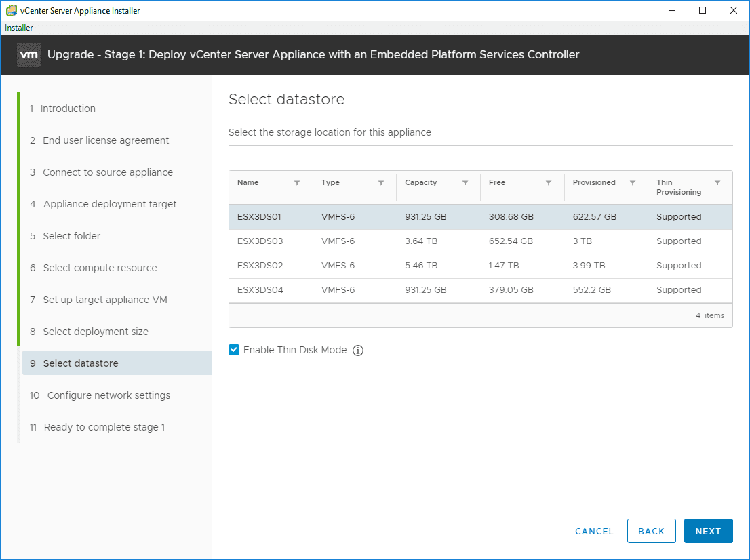Click the Name column filter icon
This screenshot has height=560, width=750.
coord(297,183)
